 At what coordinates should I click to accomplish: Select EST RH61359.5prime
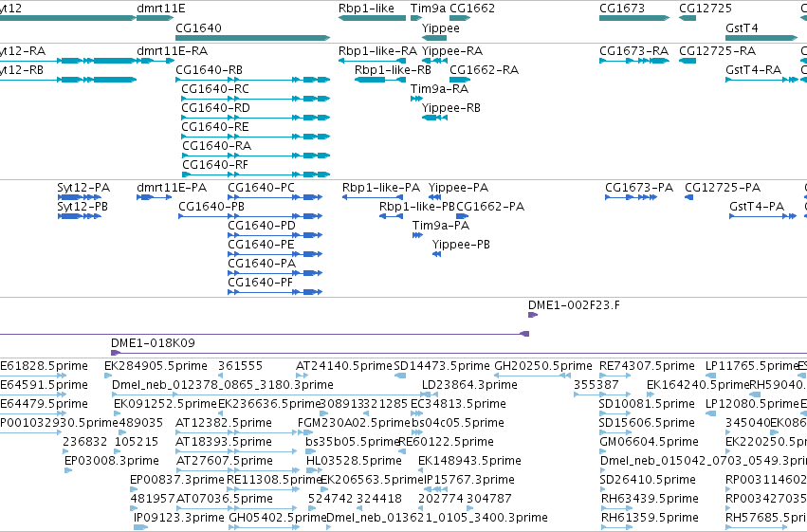click(x=650, y=519)
